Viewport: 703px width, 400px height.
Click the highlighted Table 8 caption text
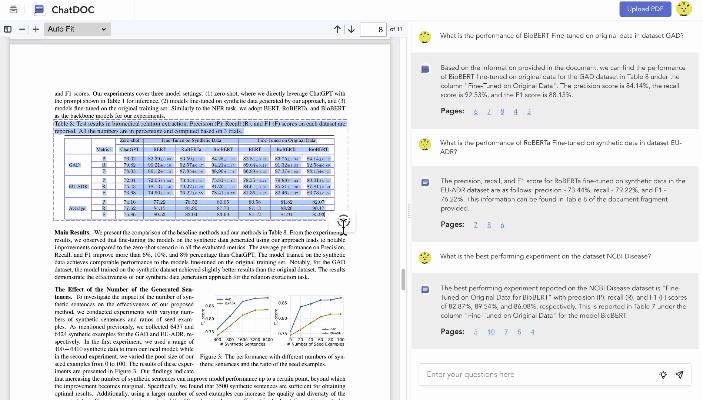tap(200, 127)
